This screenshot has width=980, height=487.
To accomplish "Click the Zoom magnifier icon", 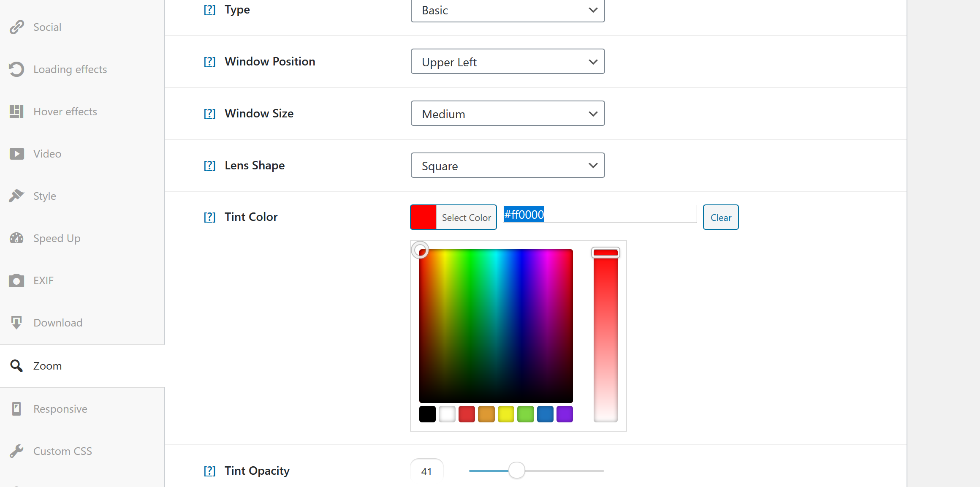I will point(16,366).
